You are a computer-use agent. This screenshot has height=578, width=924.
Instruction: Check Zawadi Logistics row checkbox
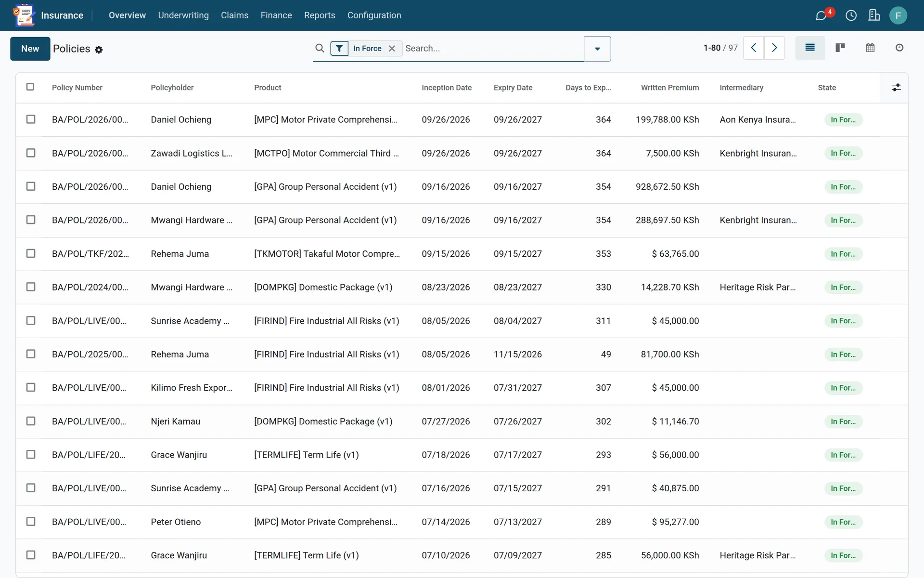[31, 153]
